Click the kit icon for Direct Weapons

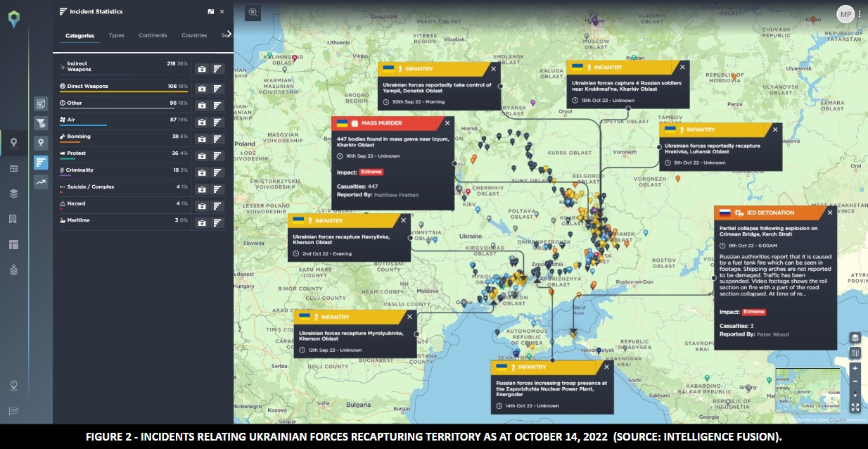point(202,89)
